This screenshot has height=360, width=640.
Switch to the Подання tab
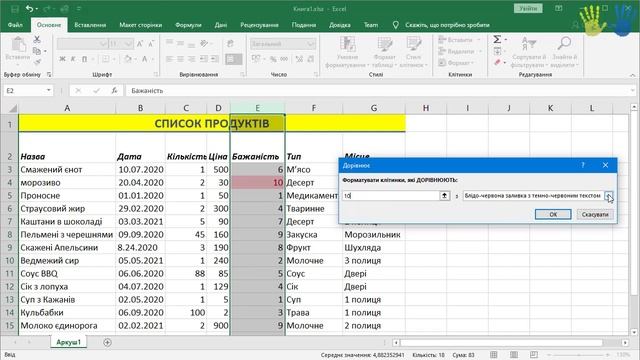304,25
